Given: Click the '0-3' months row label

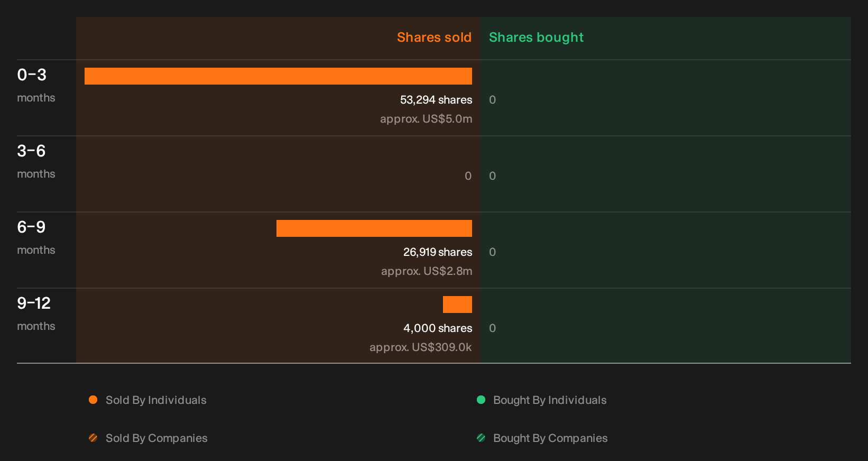Looking at the screenshot, I should point(32,75).
